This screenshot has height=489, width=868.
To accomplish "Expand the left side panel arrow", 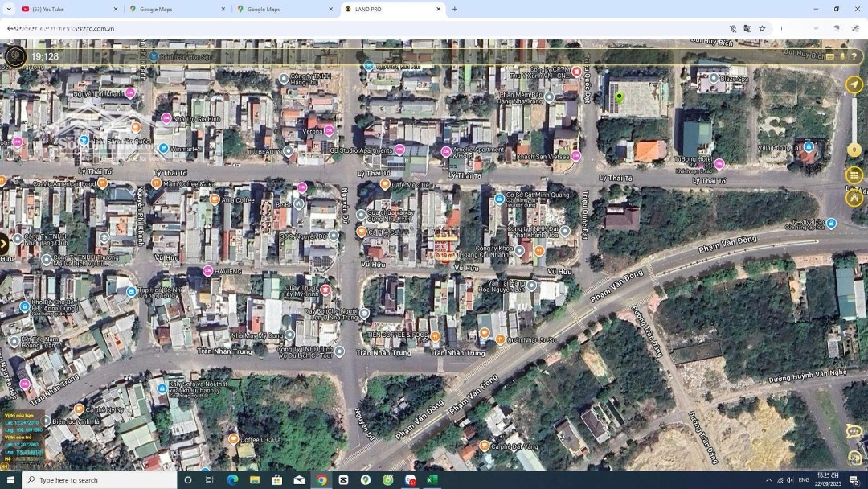I will pos(4,243).
